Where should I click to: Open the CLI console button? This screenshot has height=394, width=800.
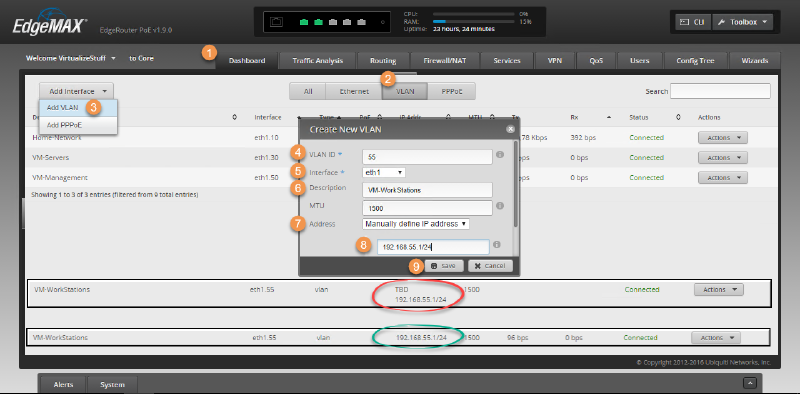click(x=693, y=22)
